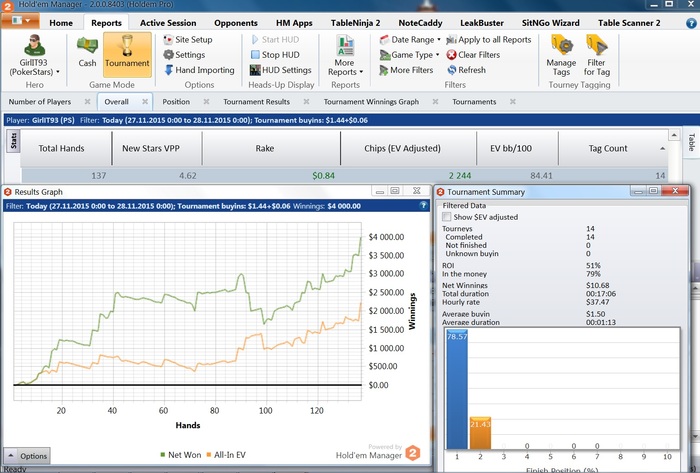Open the Game Type filter dropdown
Screen dimensions: 700x473
(x=409, y=55)
